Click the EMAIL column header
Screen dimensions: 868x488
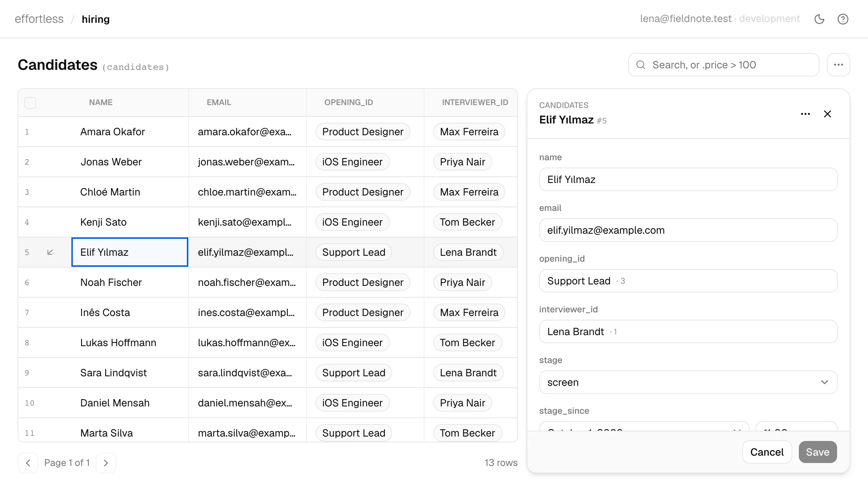click(219, 103)
